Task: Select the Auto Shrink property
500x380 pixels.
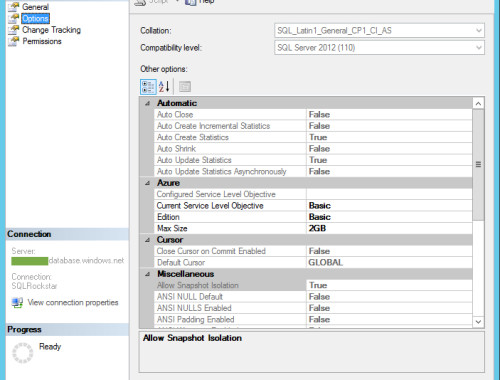Action: 313,149
